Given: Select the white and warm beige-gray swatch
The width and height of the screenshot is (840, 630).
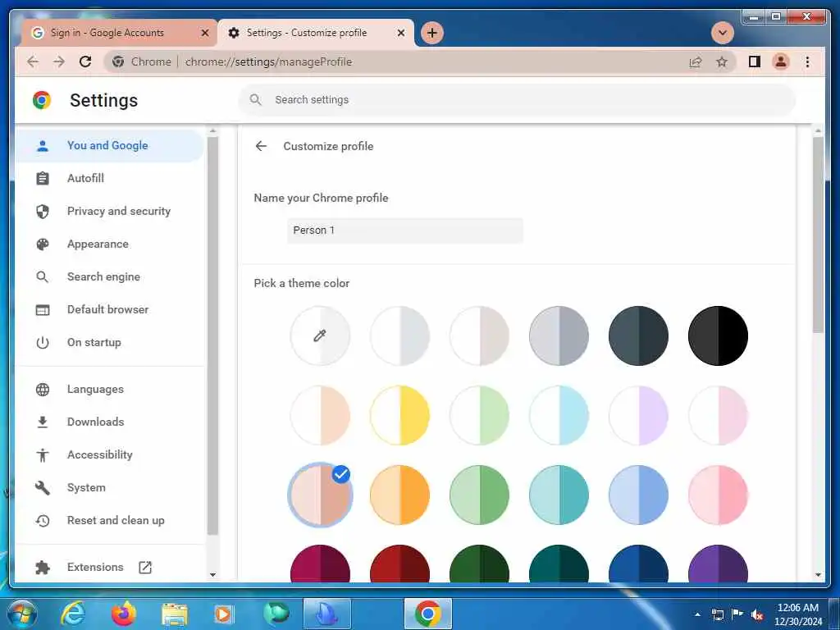Looking at the screenshot, I should [479, 336].
